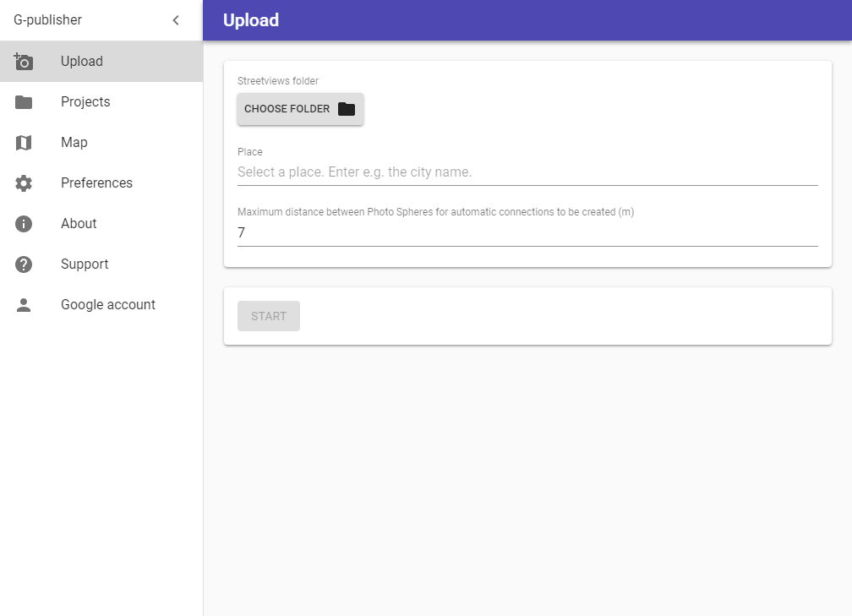Open the Preferences menu label
Screen dimensions: 852x616
click(x=96, y=183)
